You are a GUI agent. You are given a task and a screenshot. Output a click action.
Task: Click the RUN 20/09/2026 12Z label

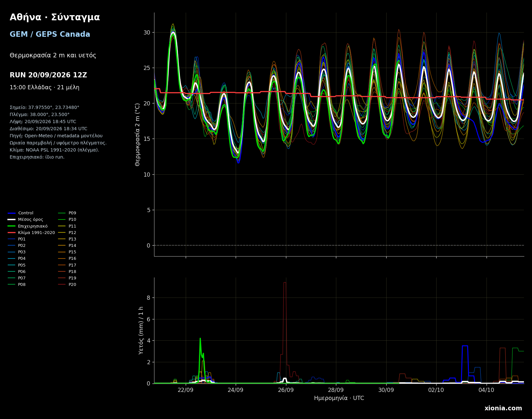click(48, 75)
